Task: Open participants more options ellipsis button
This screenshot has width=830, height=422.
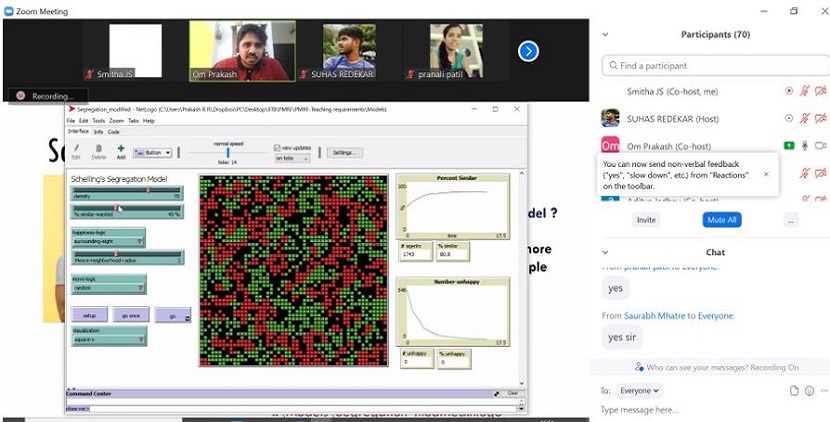Action: tap(791, 220)
